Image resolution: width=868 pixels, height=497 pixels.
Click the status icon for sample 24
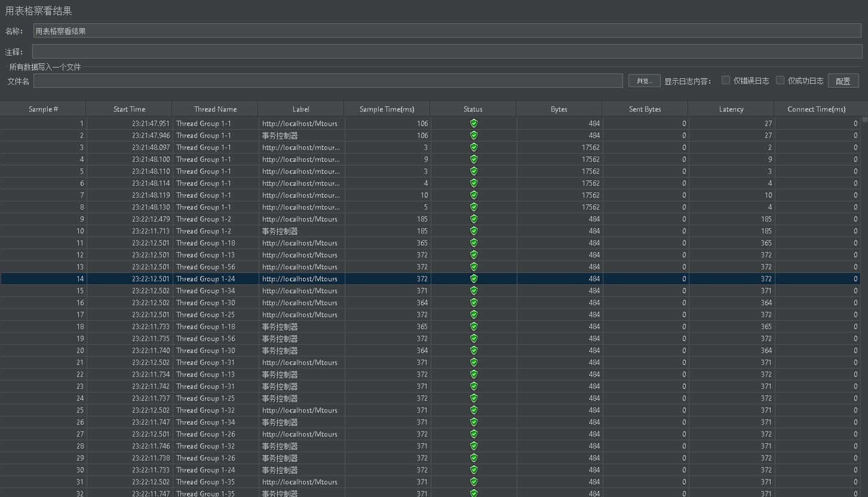click(474, 398)
